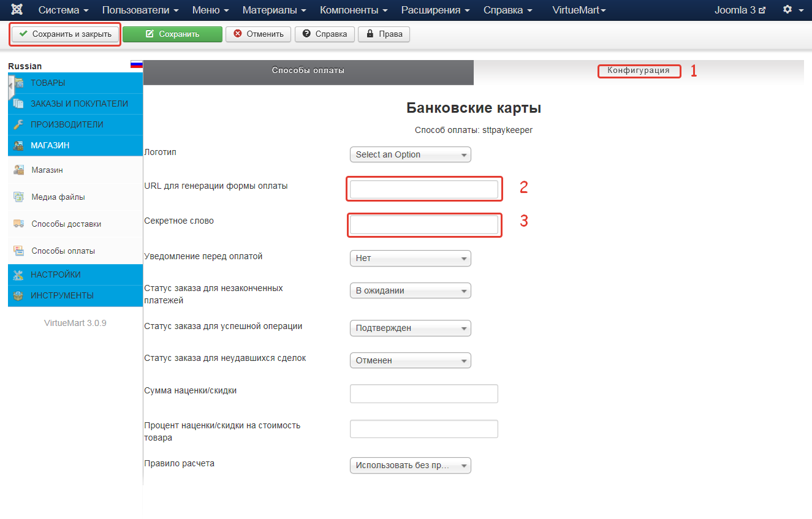Click the Способы доставки truck icon
This screenshot has height=519, width=812.
point(18,224)
